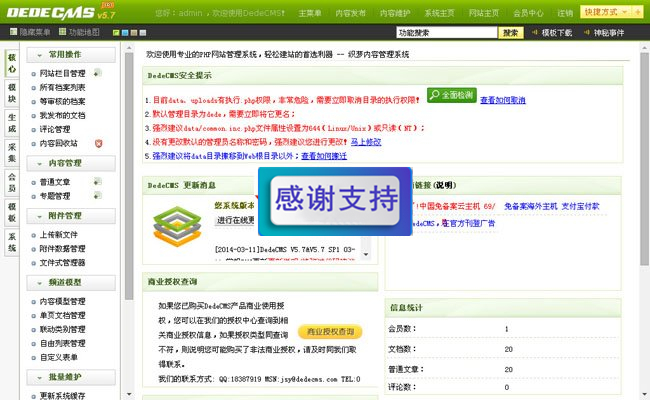Switch to the 核心 side tab
650x400 pixels.
coord(12,63)
